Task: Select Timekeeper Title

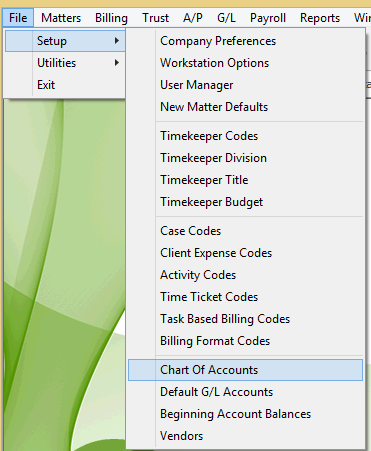Action: point(245,180)
